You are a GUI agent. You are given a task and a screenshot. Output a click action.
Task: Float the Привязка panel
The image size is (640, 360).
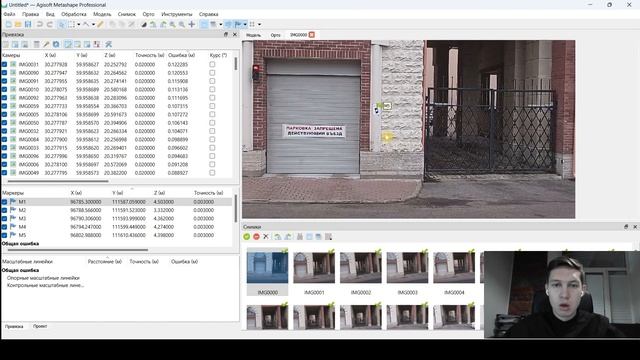pyautogui.click(x=226, y=35)
